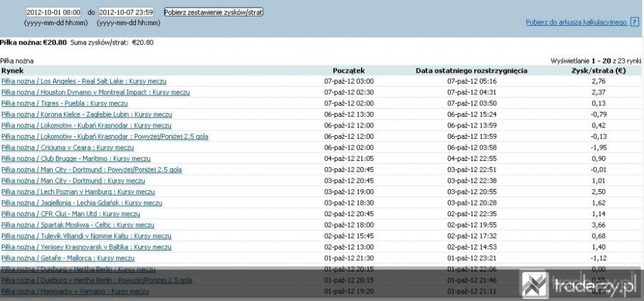644x301 pixels.
Task: Click profit value 1,62 for Jagiellonia
Action: tap(599, 203)
